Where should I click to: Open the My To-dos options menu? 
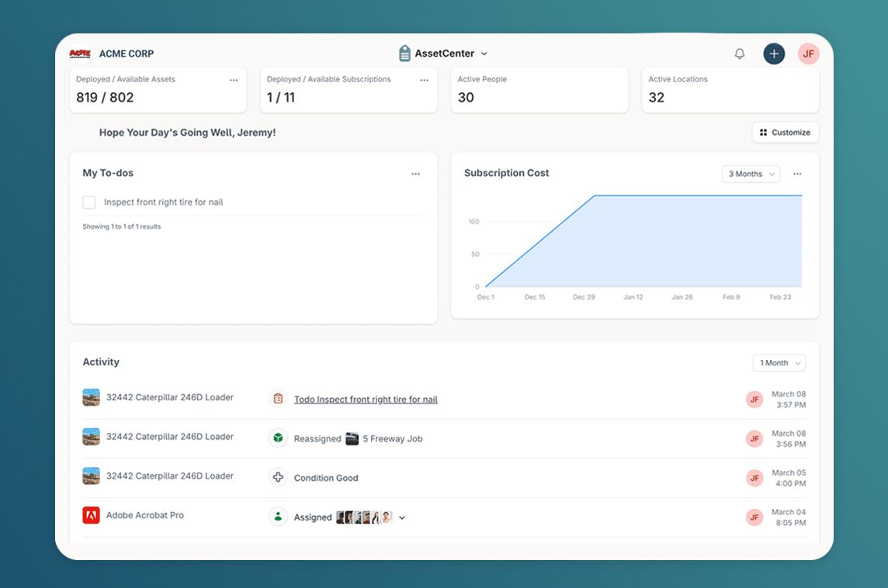[416, 174]
